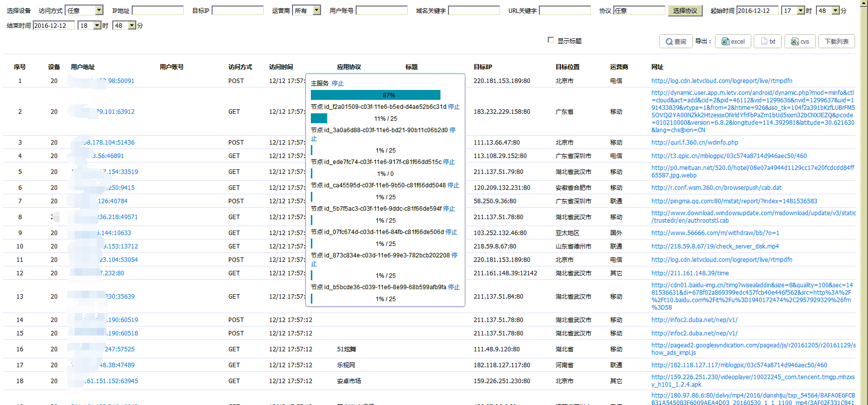868x405 pixels.
Task: Stop node id_b5bcde36 via 停止 link
Action: 454,287
